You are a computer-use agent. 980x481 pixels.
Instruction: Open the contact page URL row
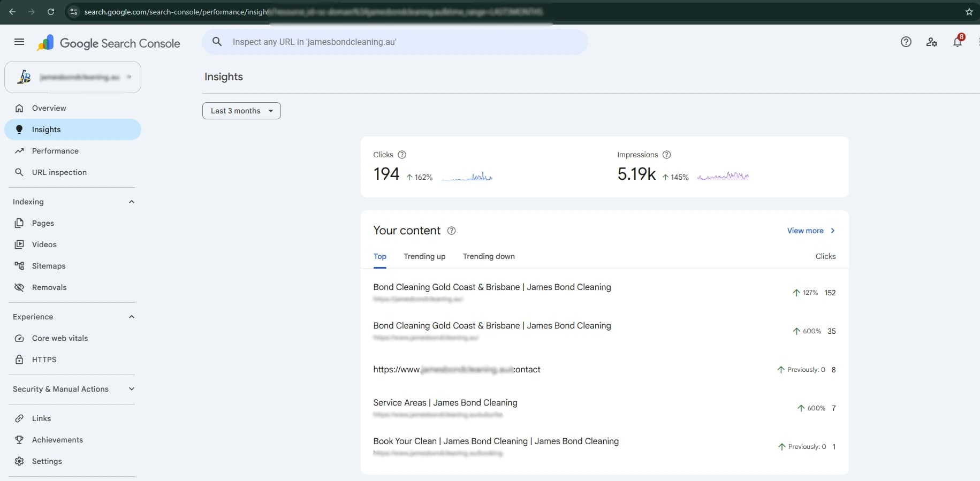604,369
